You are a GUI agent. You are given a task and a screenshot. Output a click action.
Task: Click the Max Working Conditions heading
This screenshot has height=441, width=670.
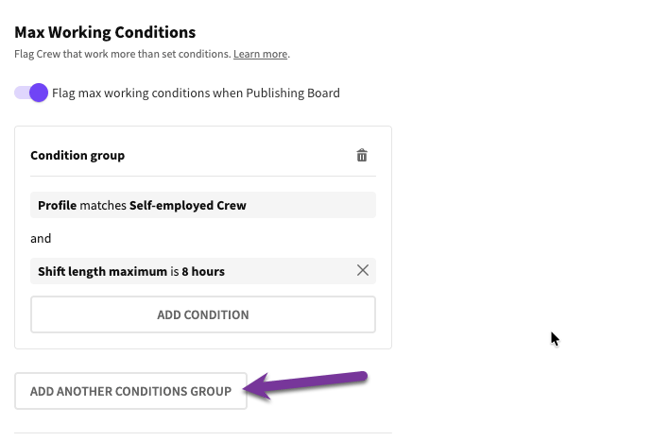[x=105, y=33]
